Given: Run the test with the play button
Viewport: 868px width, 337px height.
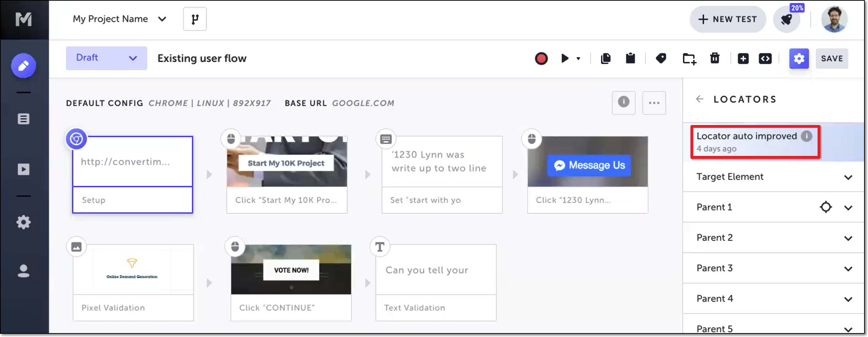Looking at the screenshot, I should 565,58.
